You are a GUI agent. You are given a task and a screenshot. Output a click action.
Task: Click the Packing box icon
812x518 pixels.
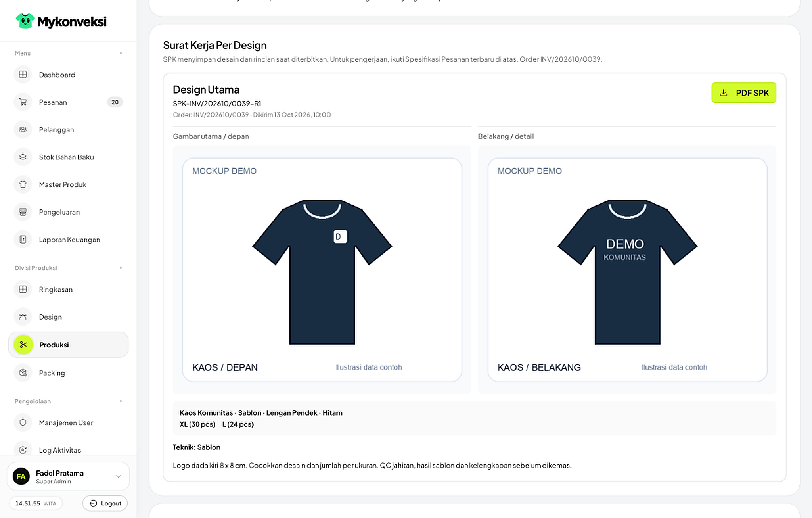click(23, 373)
